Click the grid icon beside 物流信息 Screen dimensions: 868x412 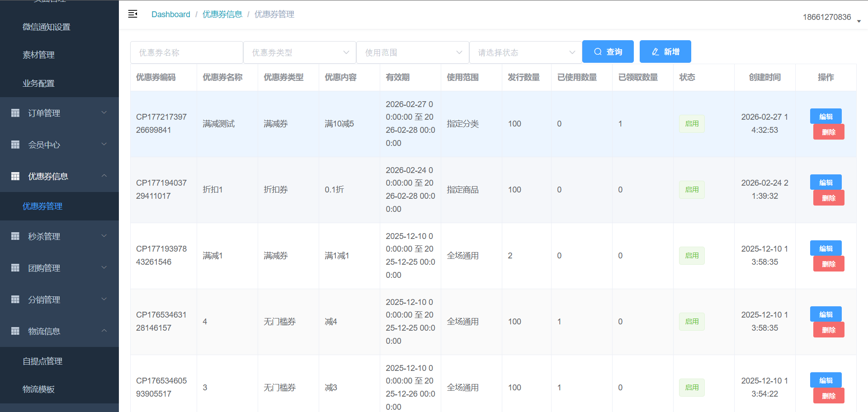point(15,331)
